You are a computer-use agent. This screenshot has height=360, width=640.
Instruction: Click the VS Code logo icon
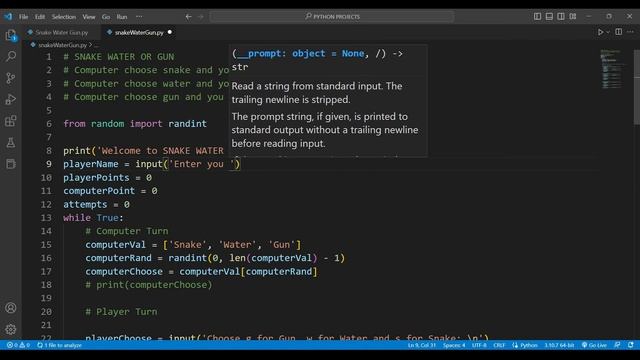tap(8, 17)
